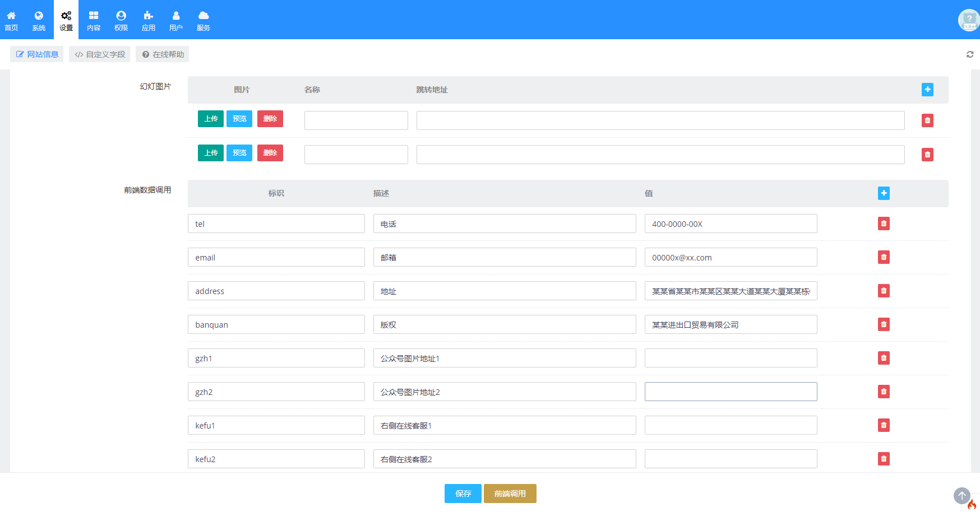Click the 应用 applications icon
Screen dimensions: 980x512
(x=149, y=20)
